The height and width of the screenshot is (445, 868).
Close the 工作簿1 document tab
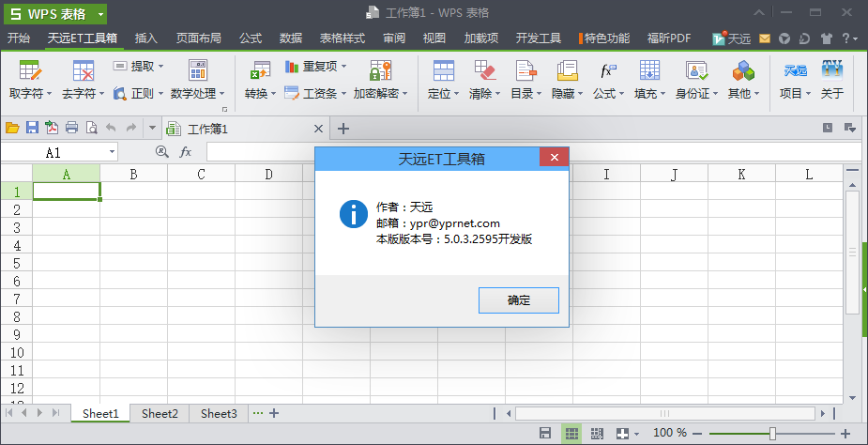click(318, 129)
